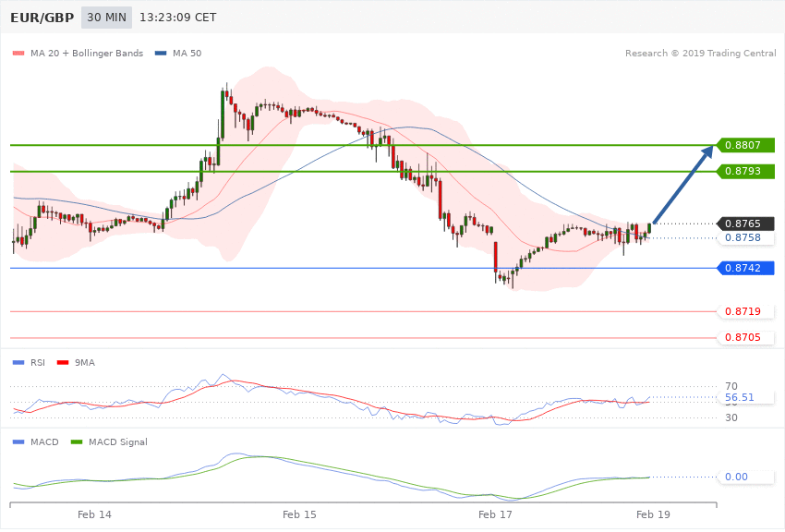Screen dimensions: 785x532
Task: Click the RSI legend label
Action: (38, 362)
